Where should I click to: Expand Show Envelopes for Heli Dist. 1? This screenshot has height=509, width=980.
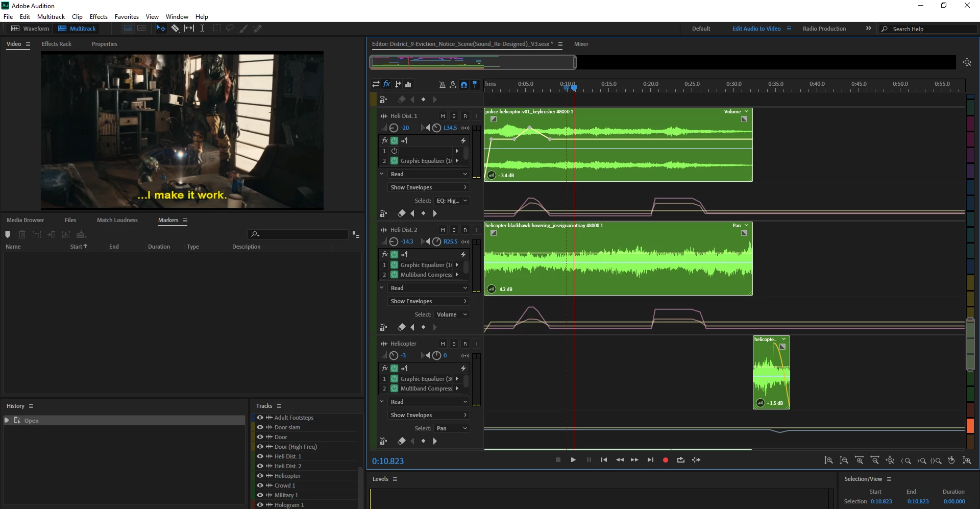coord(428,187)
